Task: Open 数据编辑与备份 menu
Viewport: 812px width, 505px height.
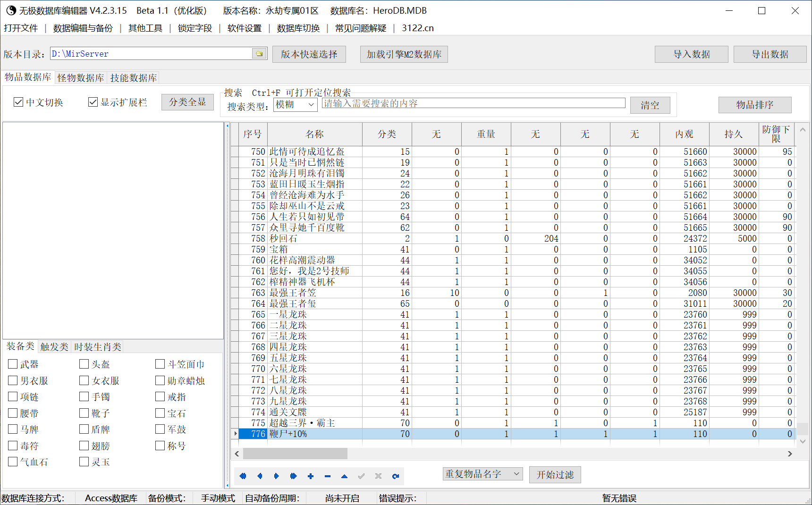Action: tap(83, 28)
